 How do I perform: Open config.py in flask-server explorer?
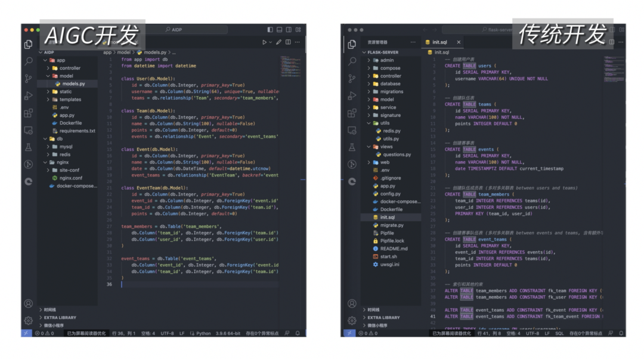(x=391, y=193)
